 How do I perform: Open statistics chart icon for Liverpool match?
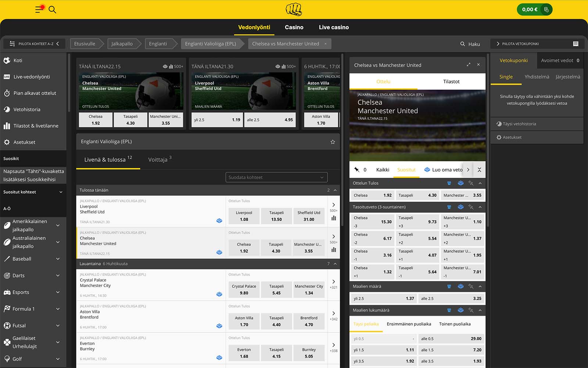pos(333,218)
